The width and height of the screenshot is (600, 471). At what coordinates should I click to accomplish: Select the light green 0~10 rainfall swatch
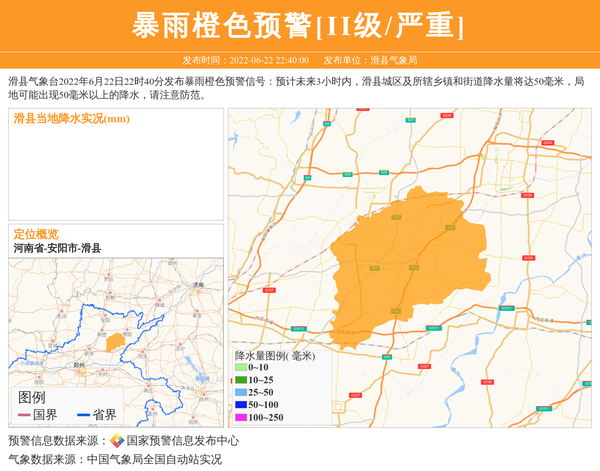pos(240,368)
